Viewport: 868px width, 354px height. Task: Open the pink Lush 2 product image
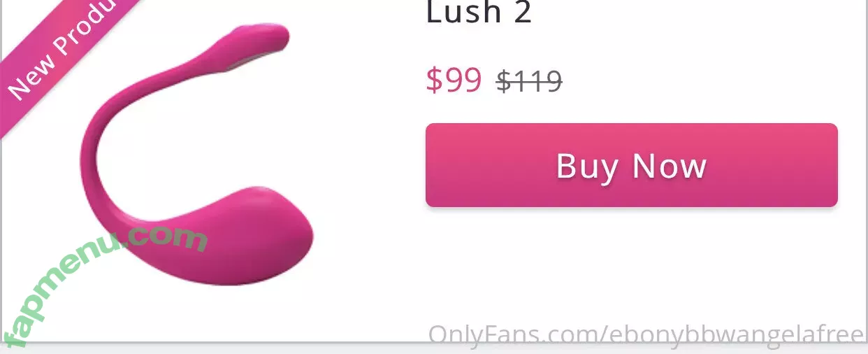coord(196,154)
